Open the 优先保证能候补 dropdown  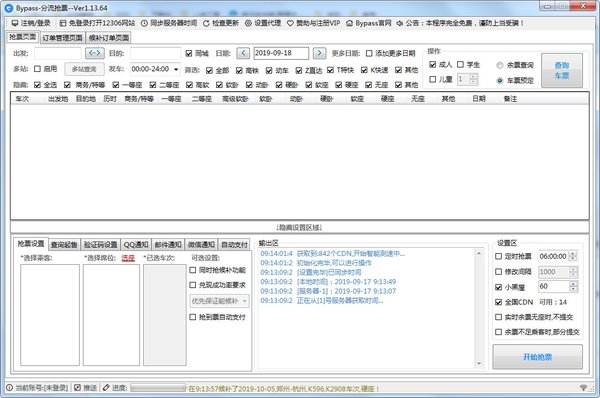(244, 301)
